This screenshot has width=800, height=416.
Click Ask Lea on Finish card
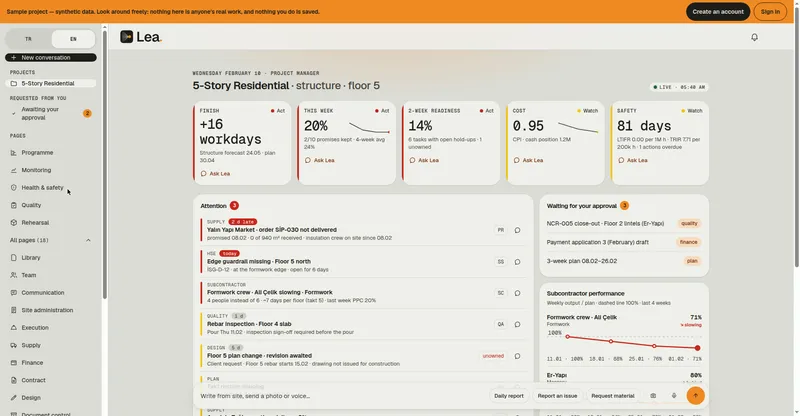point(215,174)
